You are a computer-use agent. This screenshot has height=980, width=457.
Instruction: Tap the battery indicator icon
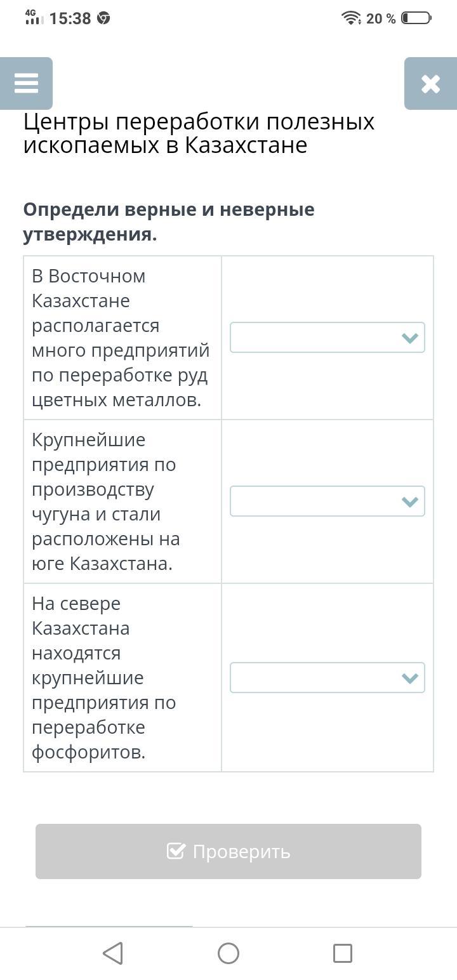point(416,18)
